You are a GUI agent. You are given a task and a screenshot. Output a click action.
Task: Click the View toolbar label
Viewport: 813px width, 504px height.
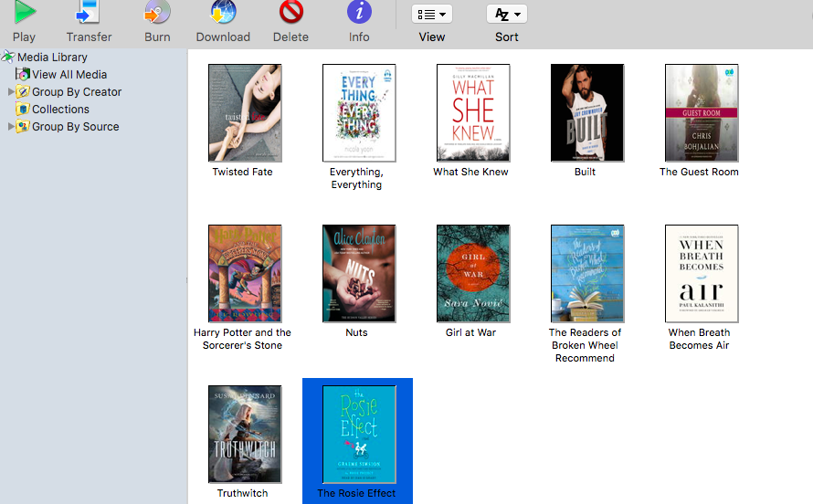pyautogui.click(x=432, y=37)
